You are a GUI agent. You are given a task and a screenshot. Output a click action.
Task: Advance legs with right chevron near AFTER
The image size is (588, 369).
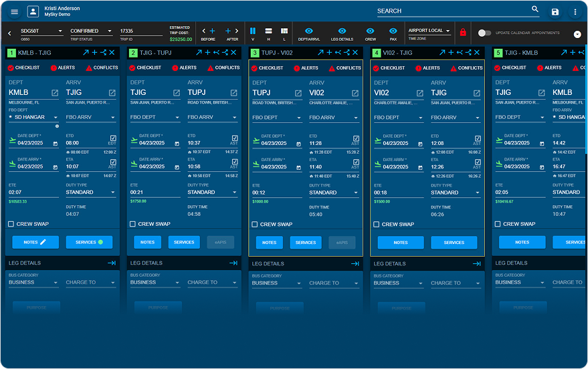click(x=237, y=31)
